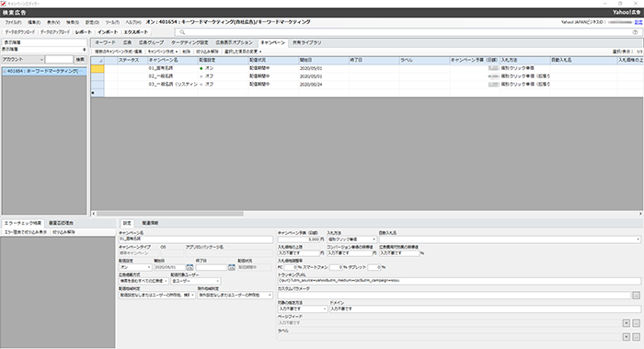
Task: Open the start date calendar picker
Action: pyautogui.click(x=190, y=267)
